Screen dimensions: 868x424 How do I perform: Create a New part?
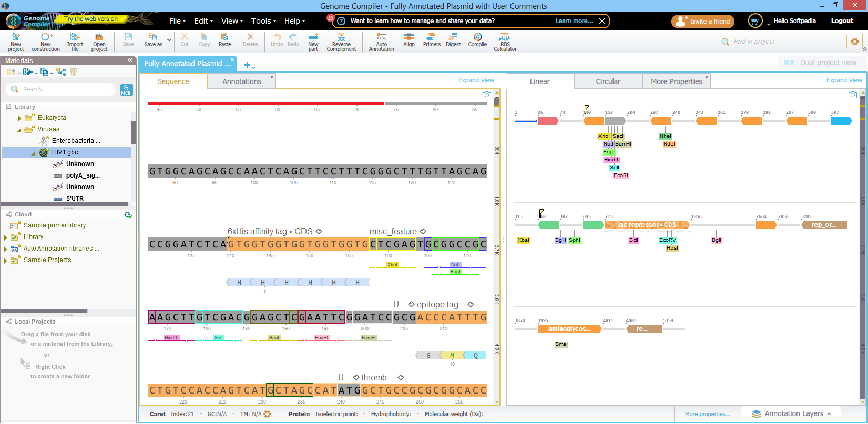tap(313, 42)
